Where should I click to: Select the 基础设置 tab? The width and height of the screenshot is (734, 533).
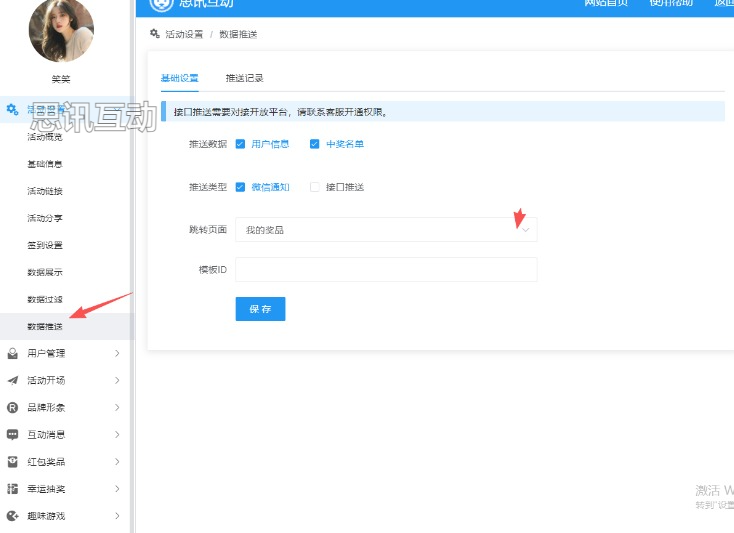pos(179,78)
